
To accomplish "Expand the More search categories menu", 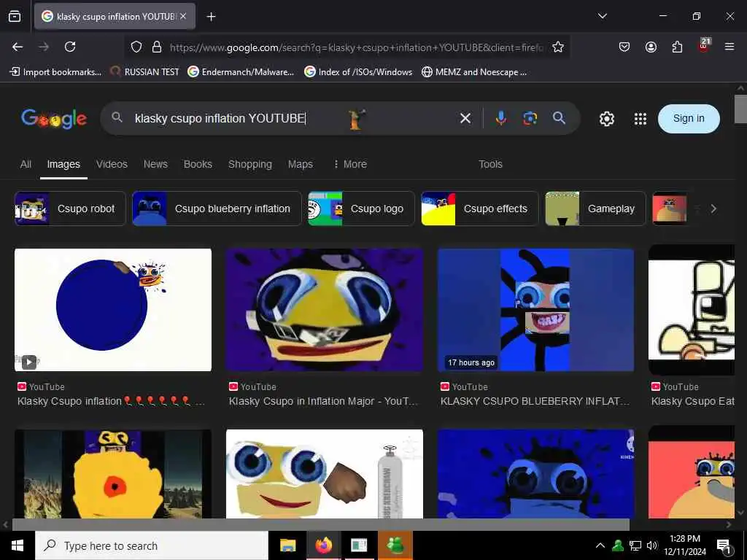I will click(x=350, y=164).
